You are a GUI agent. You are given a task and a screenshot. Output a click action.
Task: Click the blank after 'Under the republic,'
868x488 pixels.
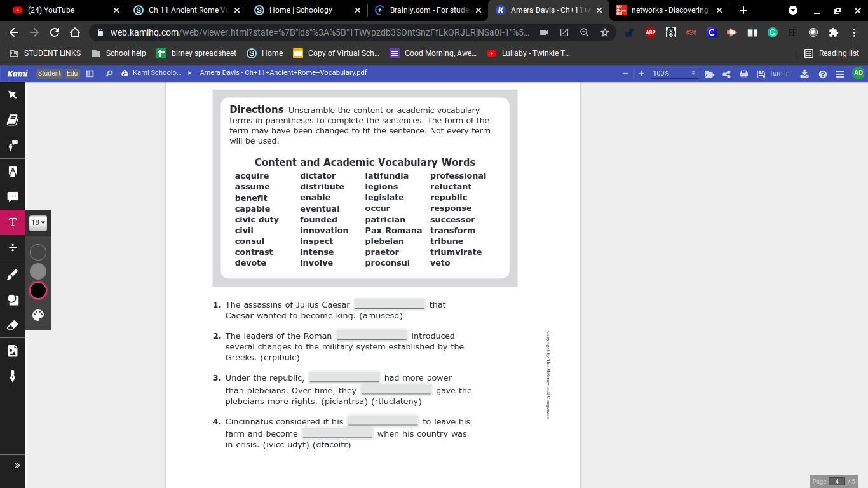[344, 377]
